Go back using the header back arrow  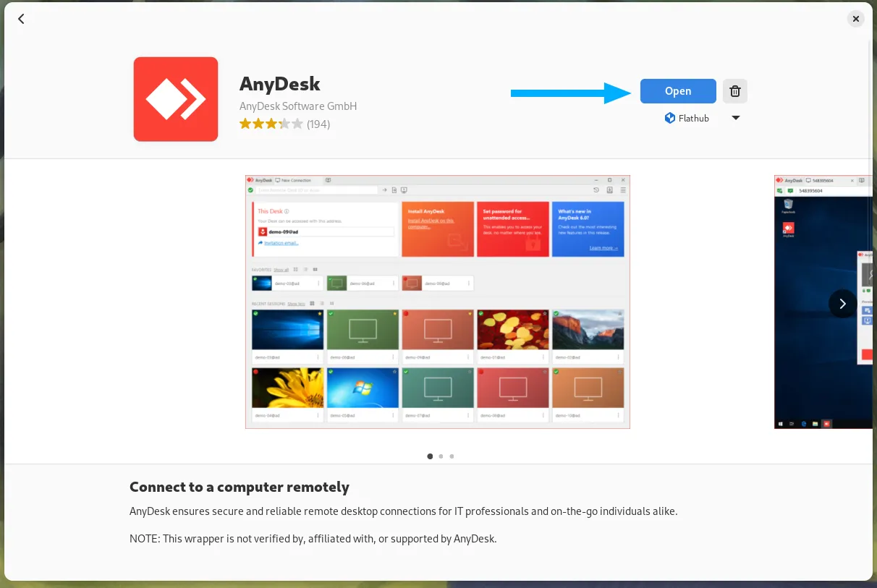coord(21,19)
